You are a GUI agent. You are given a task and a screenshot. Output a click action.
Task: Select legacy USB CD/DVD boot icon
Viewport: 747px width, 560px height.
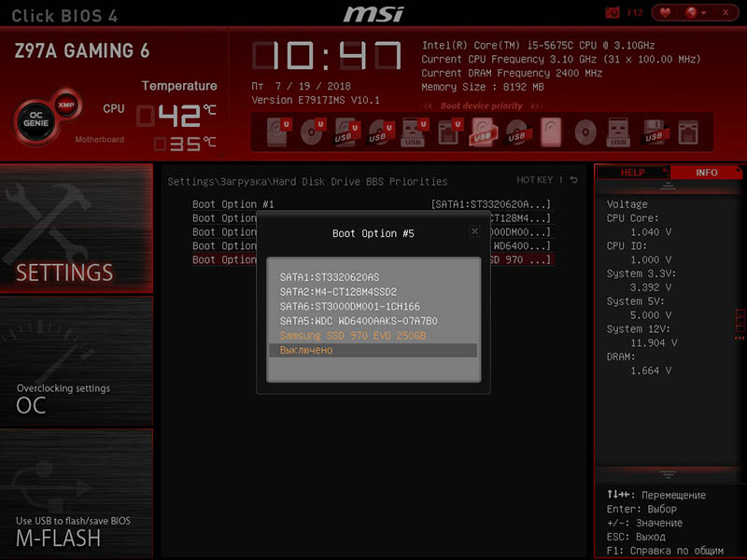tap(517, 132)
